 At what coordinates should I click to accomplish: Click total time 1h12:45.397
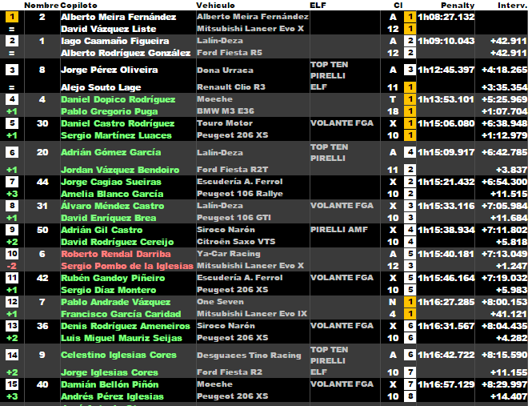pyautogui.click(x=446, y=70)
